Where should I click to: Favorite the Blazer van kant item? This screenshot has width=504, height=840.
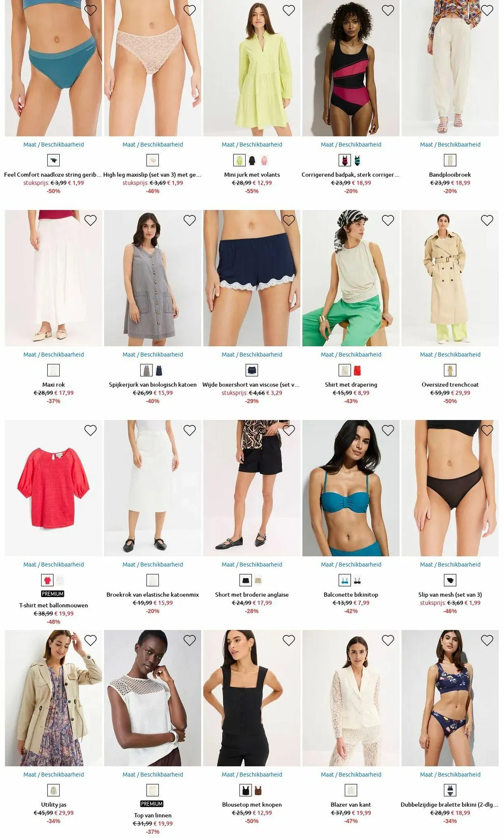[388, 640]
